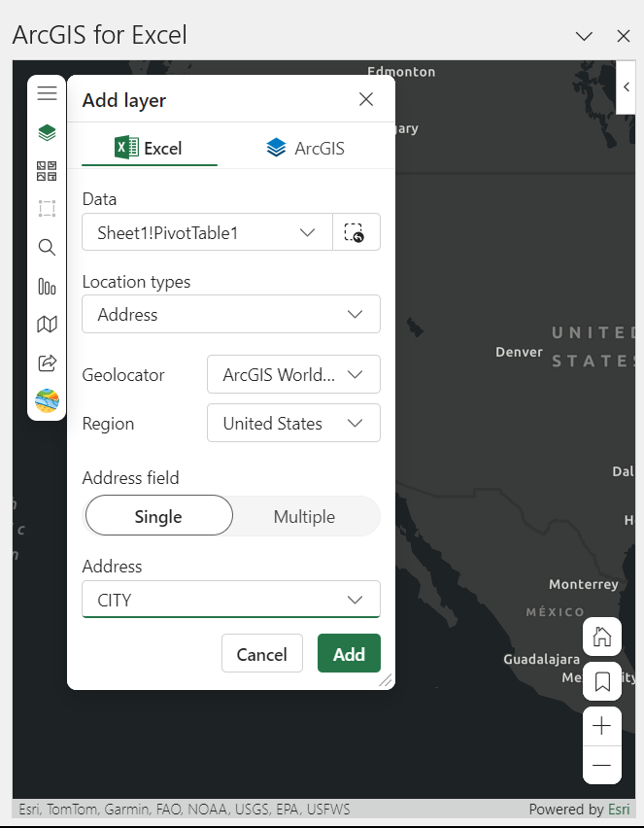Collapse the side panel arrow at map edge
The width and height of the screenshot is (644, 828).
(627, 87)
